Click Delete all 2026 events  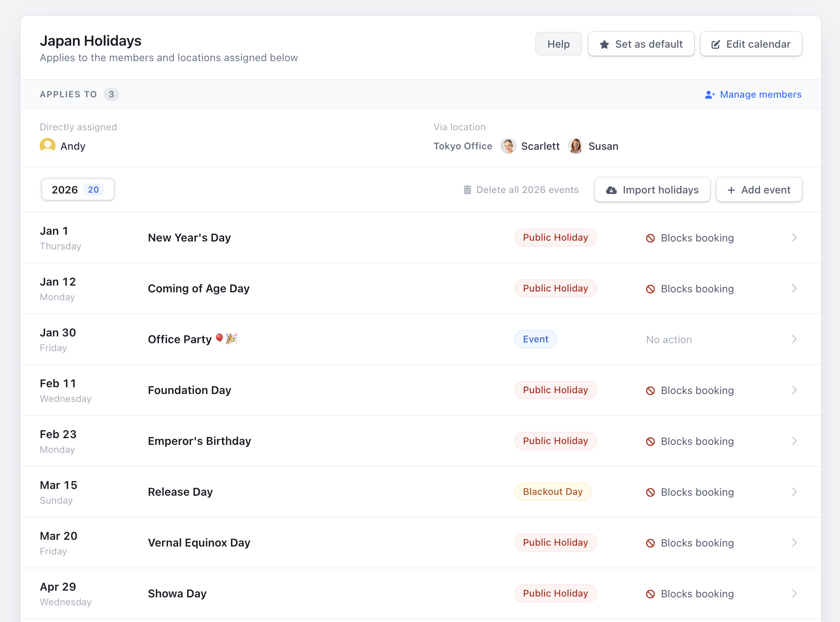[x=521, y=190]
